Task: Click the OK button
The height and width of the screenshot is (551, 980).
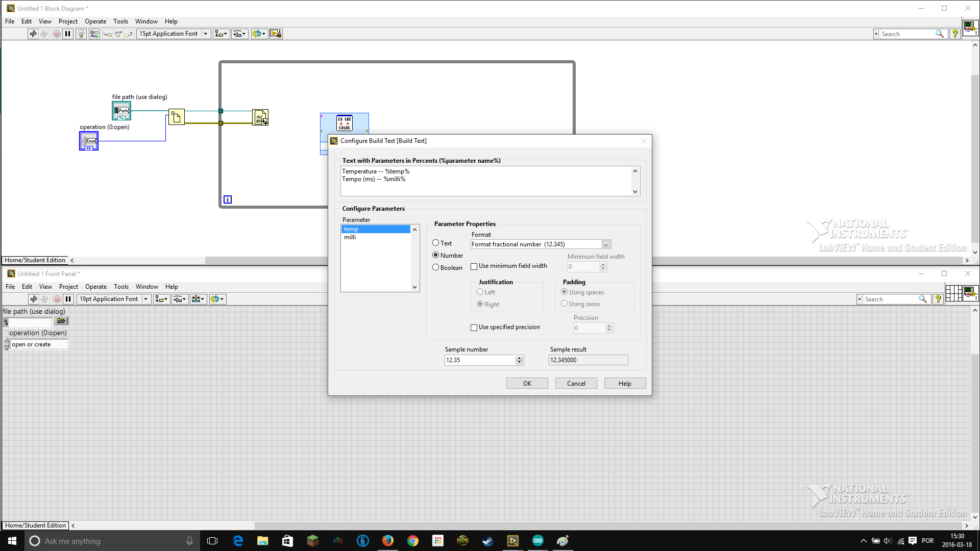Action: (527, 384)
